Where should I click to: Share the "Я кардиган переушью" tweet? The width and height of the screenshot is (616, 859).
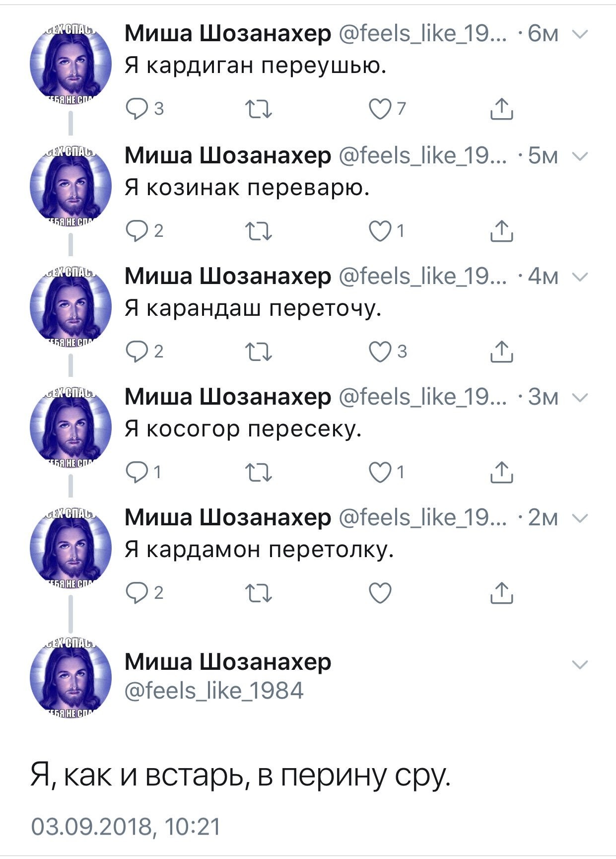tap(501, 109)
